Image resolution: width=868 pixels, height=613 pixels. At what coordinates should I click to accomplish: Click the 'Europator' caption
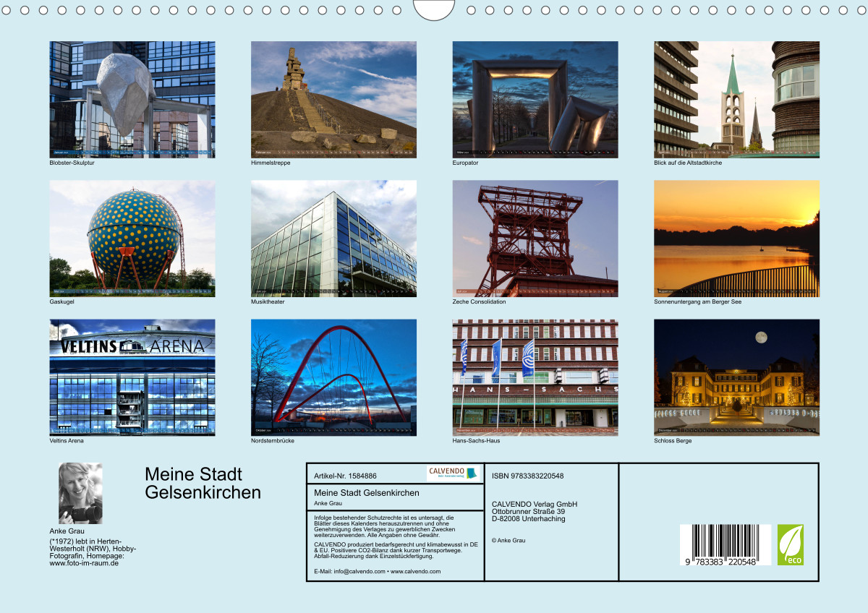click(x=466, y=163)
